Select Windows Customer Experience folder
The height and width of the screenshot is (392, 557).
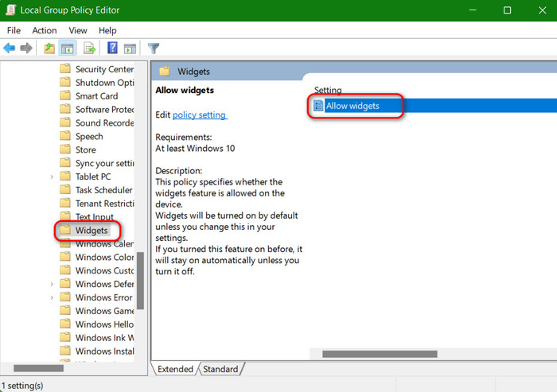[105, 270]
